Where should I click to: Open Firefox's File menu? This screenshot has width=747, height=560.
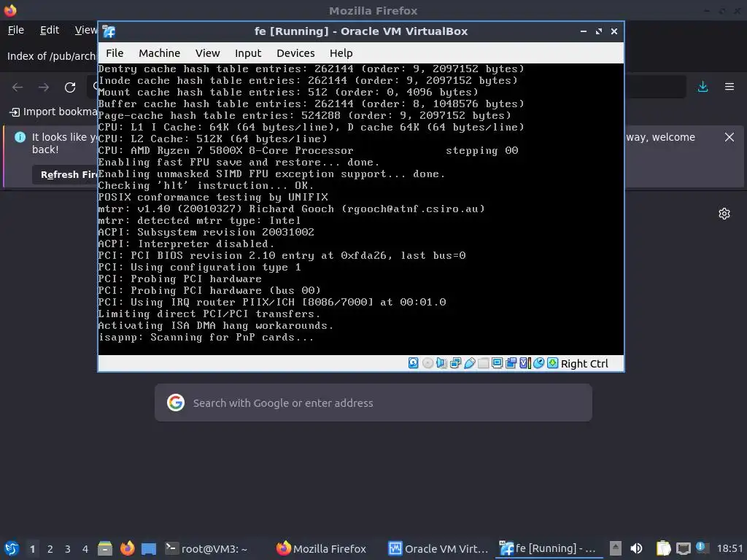tap(16, 30)
